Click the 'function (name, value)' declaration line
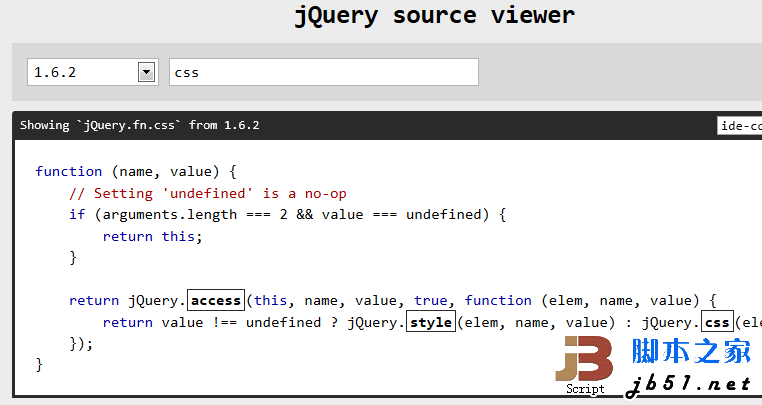The width and height of the screenshot is (762, 405). pos(135,171)
